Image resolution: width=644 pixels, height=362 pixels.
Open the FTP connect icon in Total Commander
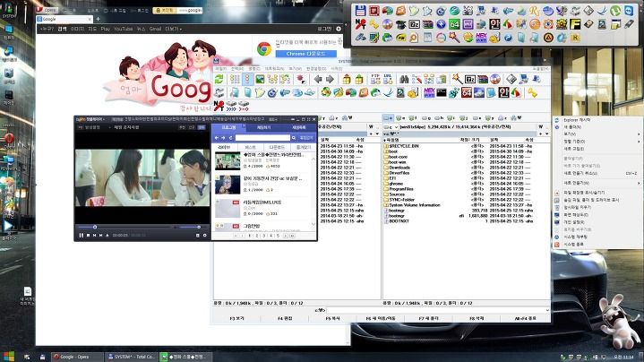tap(375, 79)
